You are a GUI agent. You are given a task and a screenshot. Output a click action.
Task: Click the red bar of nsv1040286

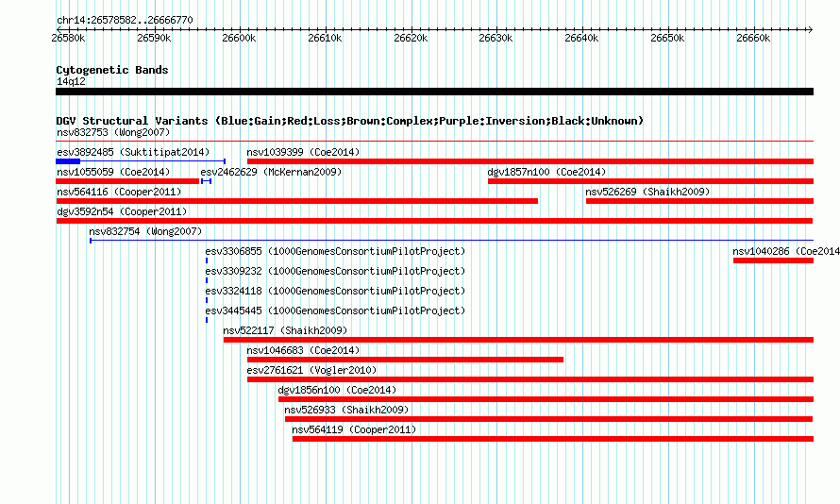(774, 260)
